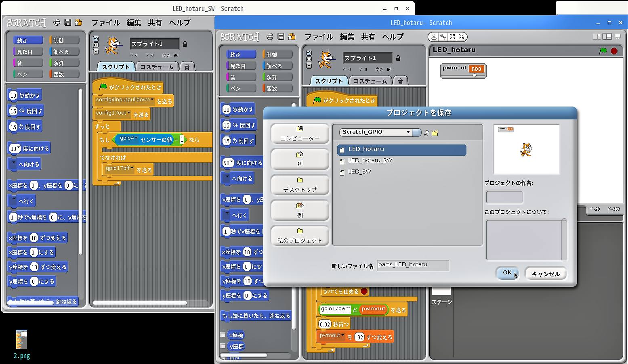Open the へ行く block dropdown in LED_hotaru_SW palette
The image size is (628, 364).
click(14, 200)
